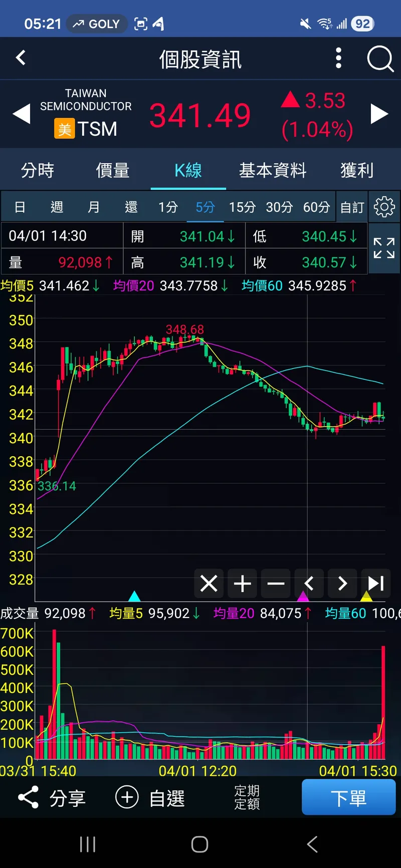
Task: Open chart settings gear icon
Action: 384,207
